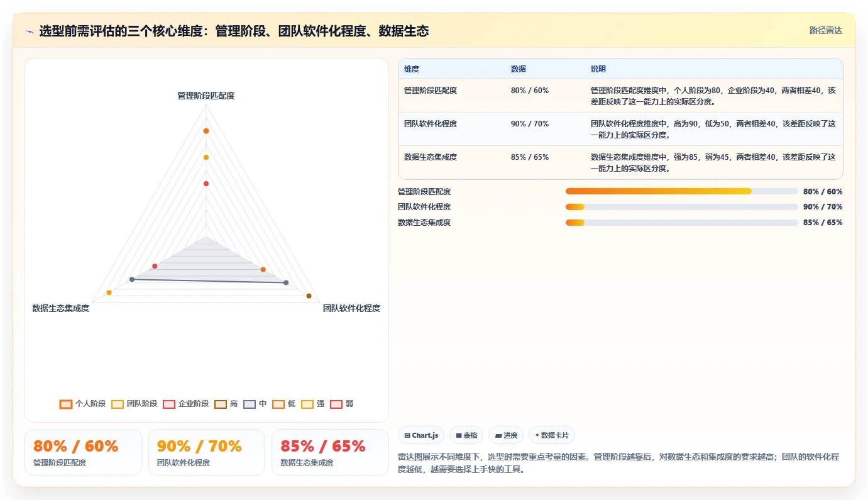The height and width of the screenshot is (500, 868).
Task: Click the description paragraph starting 雷达图展示
Action: click(618, 463)
